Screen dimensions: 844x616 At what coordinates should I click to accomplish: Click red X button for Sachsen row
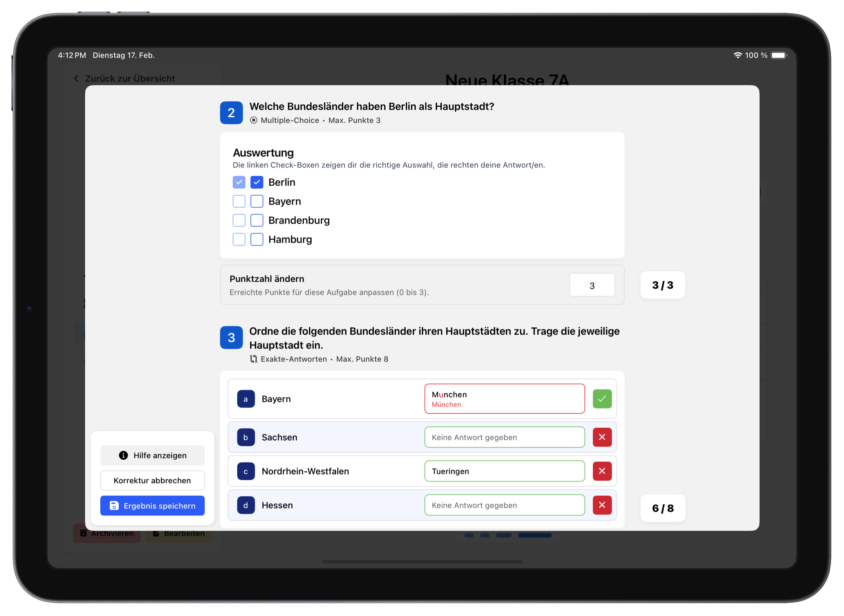pyautogui.click(x=602, y=437)
